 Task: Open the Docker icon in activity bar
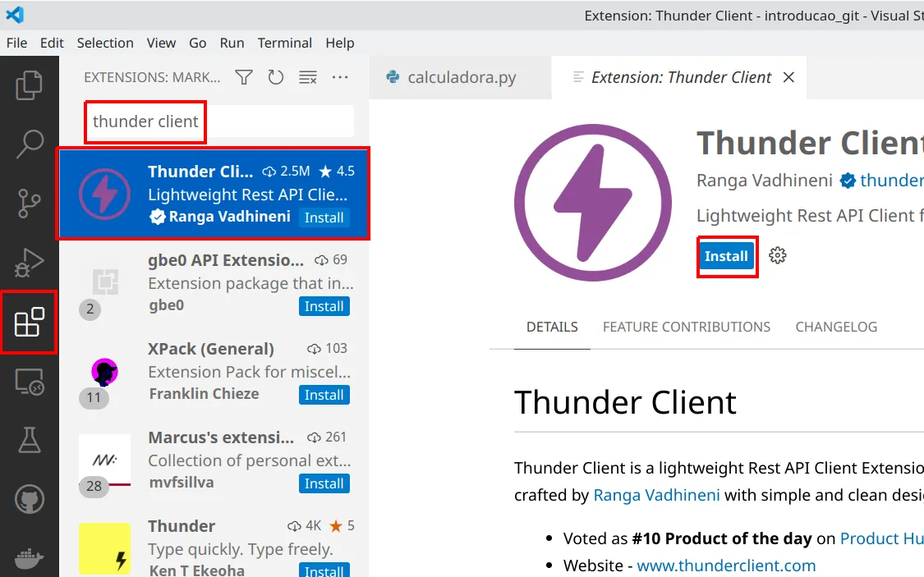(29, 557)
